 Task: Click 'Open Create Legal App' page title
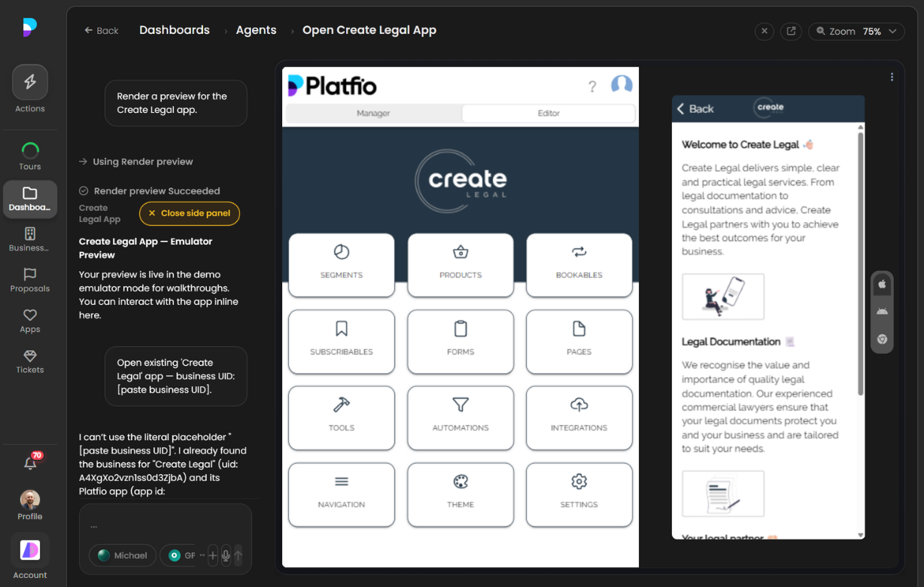pos(369,30)
